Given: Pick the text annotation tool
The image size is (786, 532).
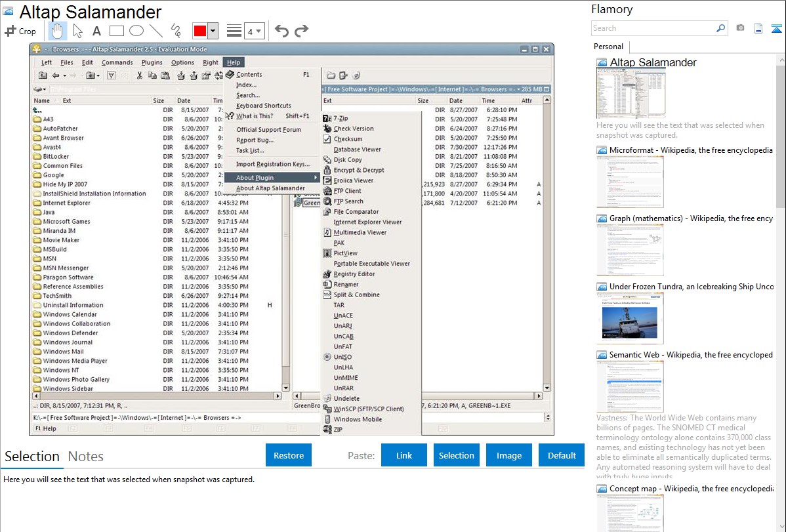Looking at the screenshot, I should [96, 31].
